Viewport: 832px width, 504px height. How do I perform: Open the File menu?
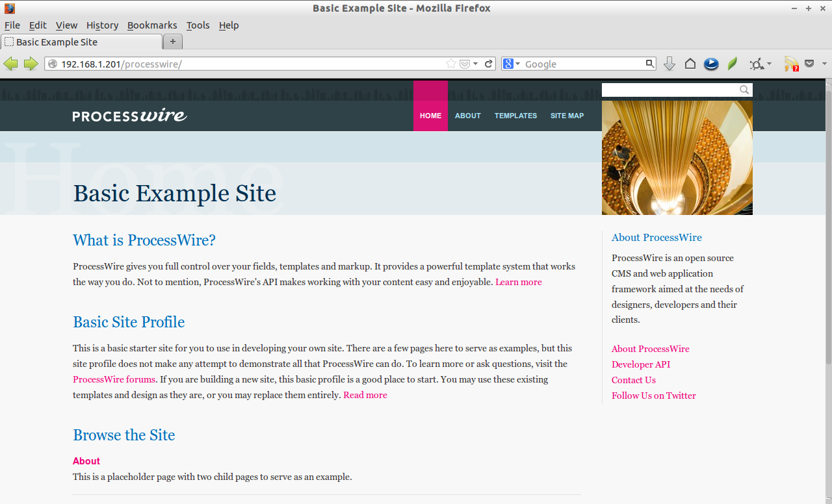pyautogui.click(x=12, y=25)
